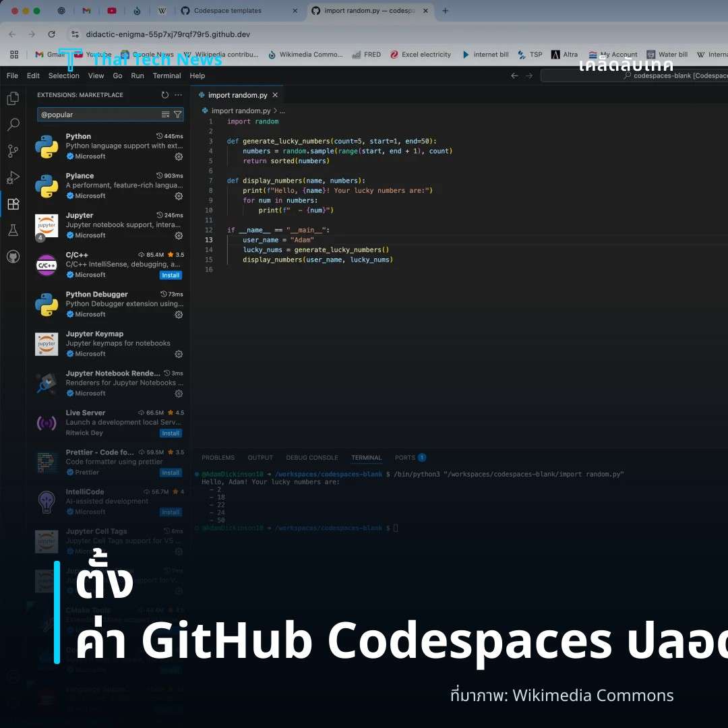Open the Altra bookmark
The width and height of the screenshot is (728, 728).
click(x=564, y=55)
